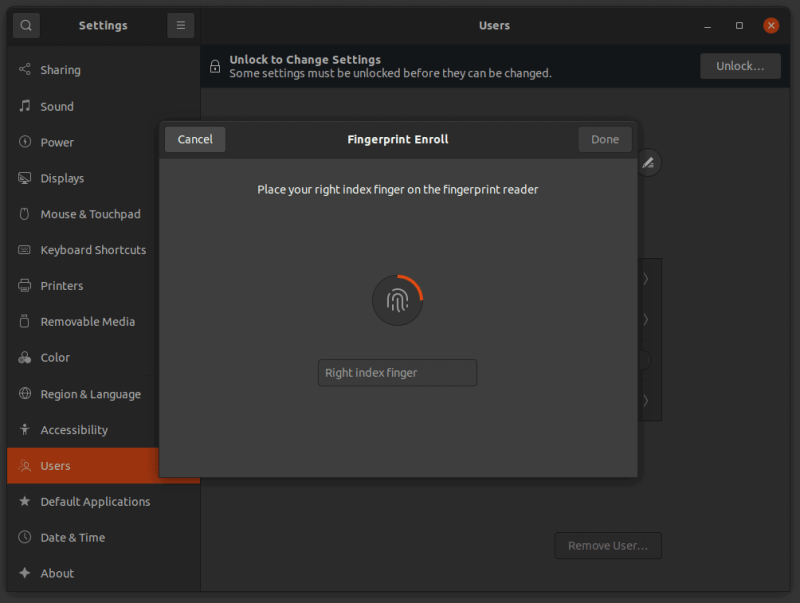Click the lock icon in unlock banner
800x603 pixels.
coord(215,66)
